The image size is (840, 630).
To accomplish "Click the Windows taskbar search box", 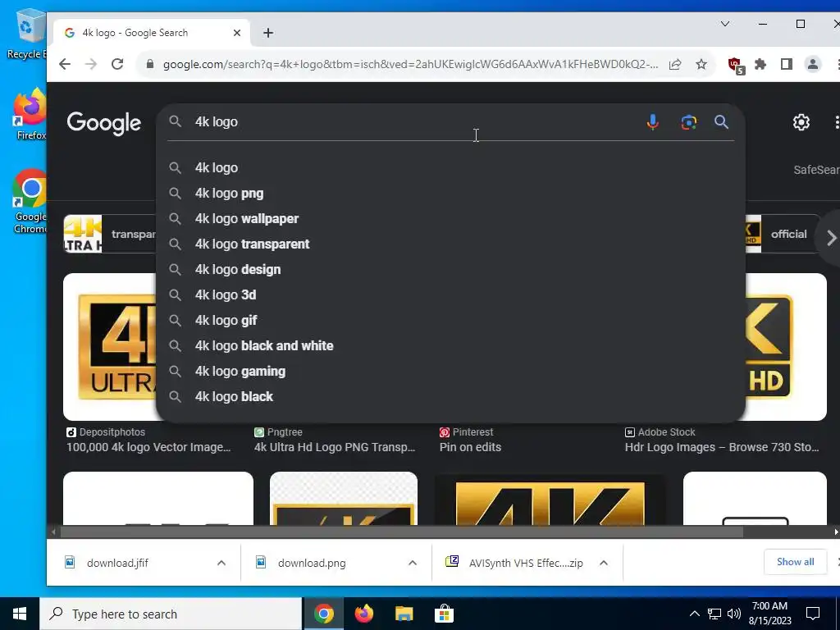I will click(171, 614).
